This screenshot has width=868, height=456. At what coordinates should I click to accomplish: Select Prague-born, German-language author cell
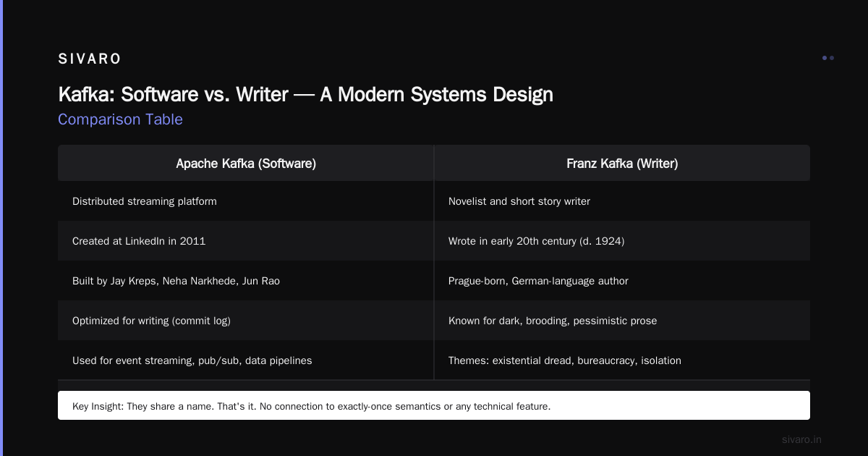coord(622,281)
